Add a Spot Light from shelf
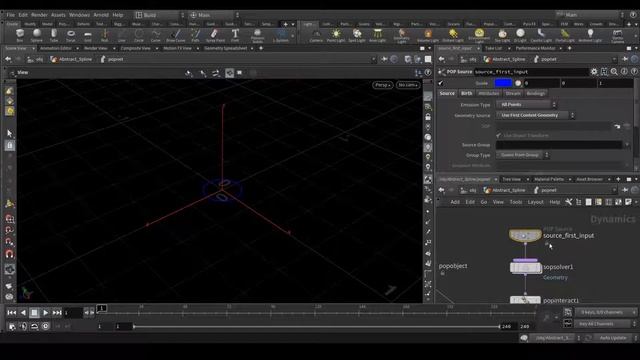Viewport: 640px width, 360px height. click(x=357, y=35)
